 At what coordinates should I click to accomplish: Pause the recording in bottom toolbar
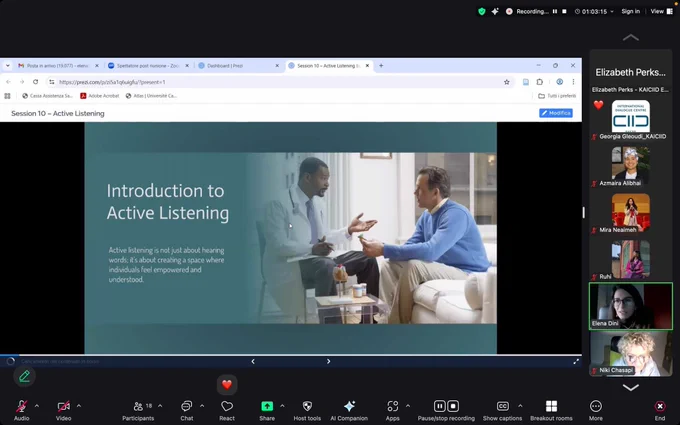[x=439, y=406]
